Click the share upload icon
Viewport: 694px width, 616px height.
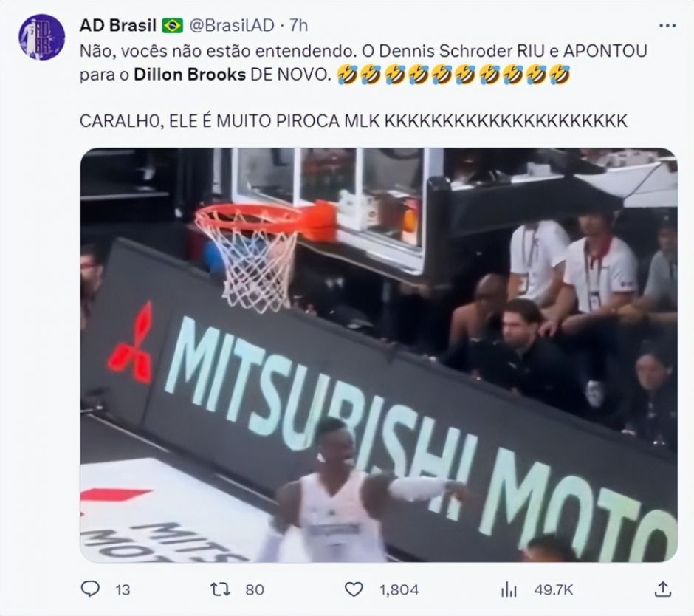click(x=662, y=589)
